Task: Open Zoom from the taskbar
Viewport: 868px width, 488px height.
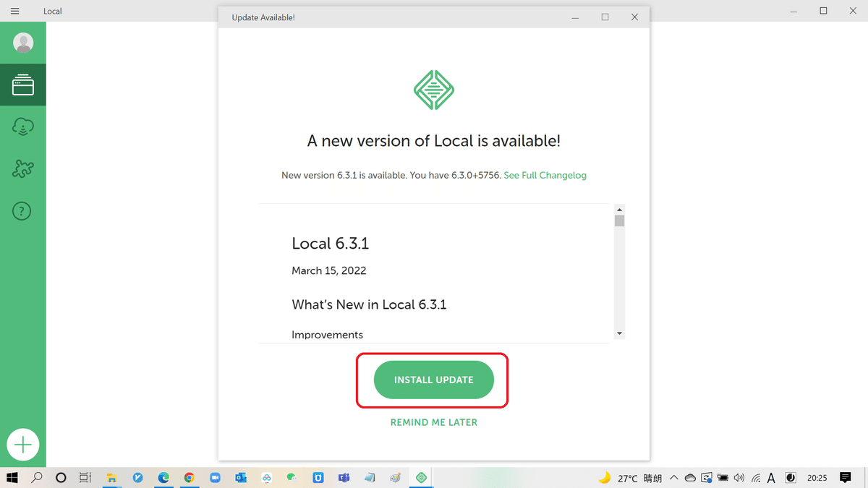Action: (215, 478)
